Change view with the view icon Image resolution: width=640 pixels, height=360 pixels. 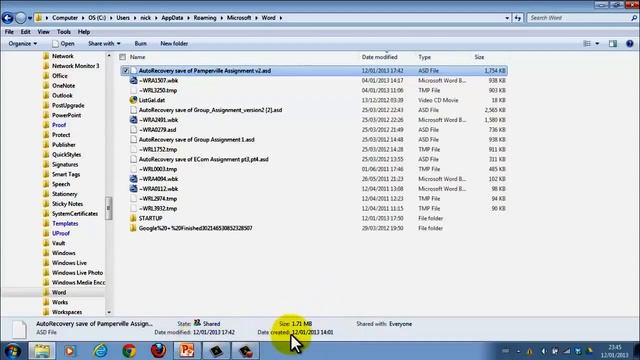(587, 44)
